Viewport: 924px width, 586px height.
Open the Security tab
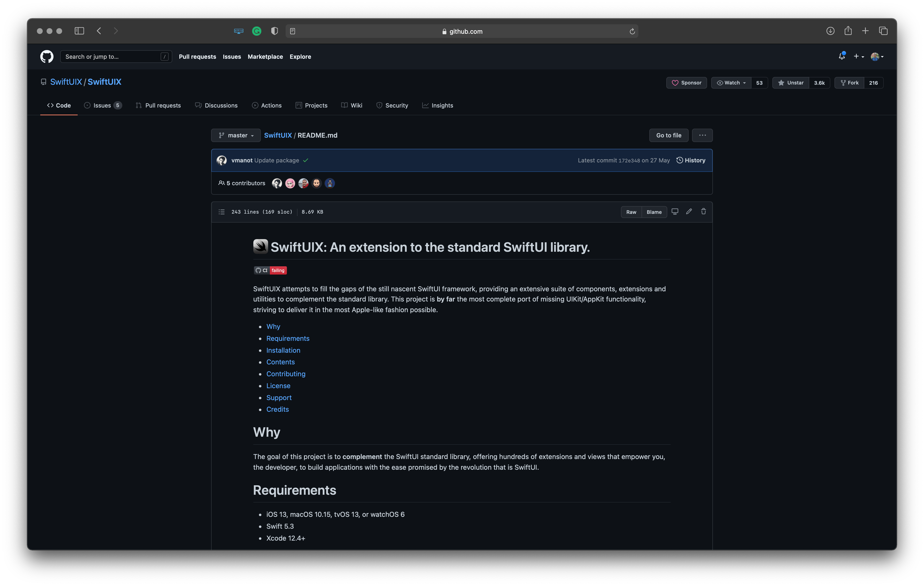(x=392, y=105)
